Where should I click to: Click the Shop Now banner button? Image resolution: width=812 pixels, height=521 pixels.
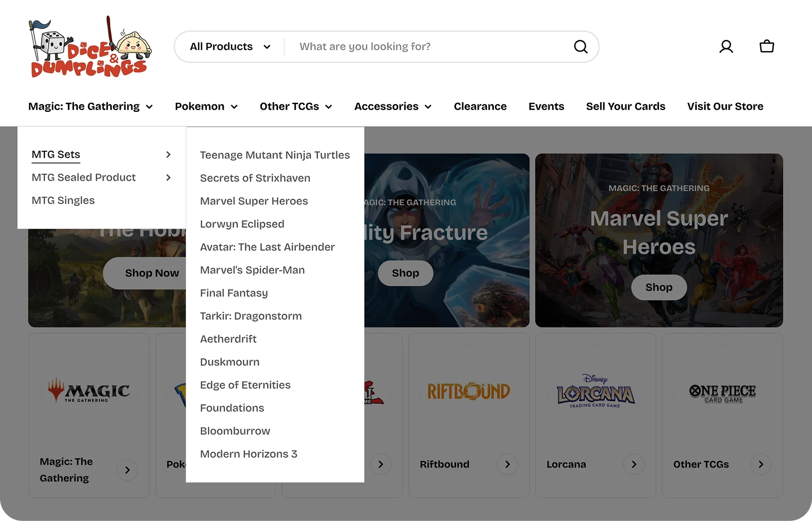(x=146, y=273)
